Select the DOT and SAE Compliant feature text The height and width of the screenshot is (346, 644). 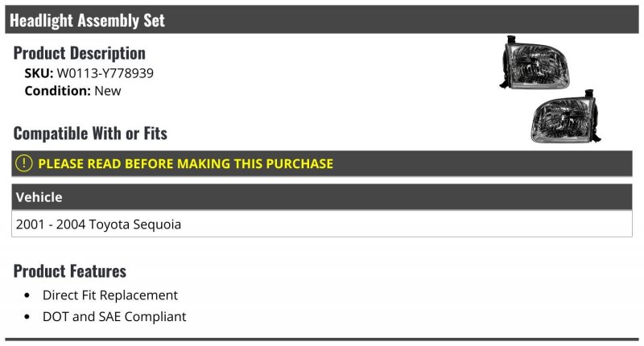coord(114,316)
